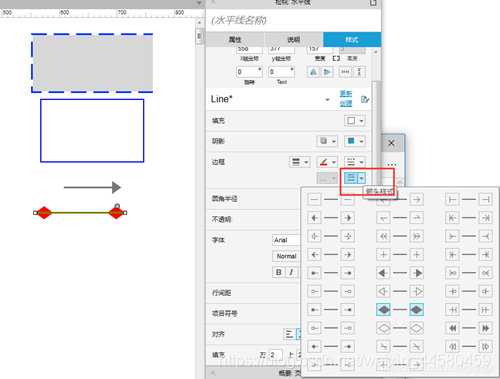Image resolution: width=500 pixels, height=379 pixels.
Task: Toggle bold text formatting
Action: point(279,272)
